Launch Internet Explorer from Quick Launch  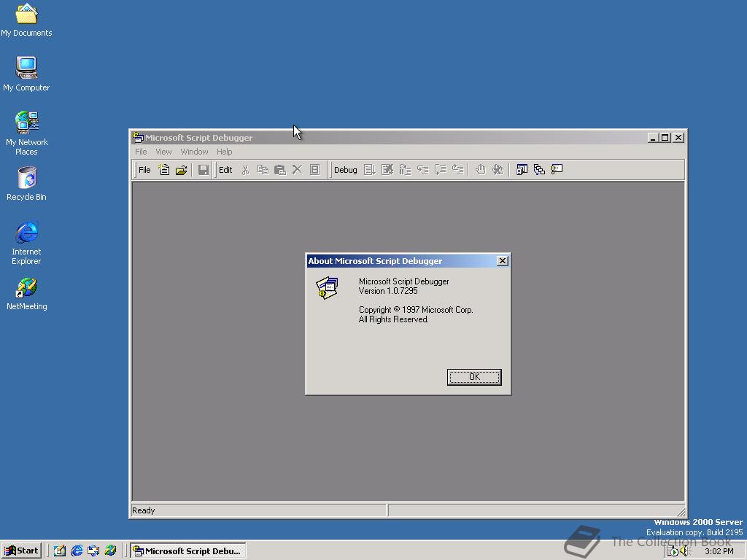(x=76, y=551)
